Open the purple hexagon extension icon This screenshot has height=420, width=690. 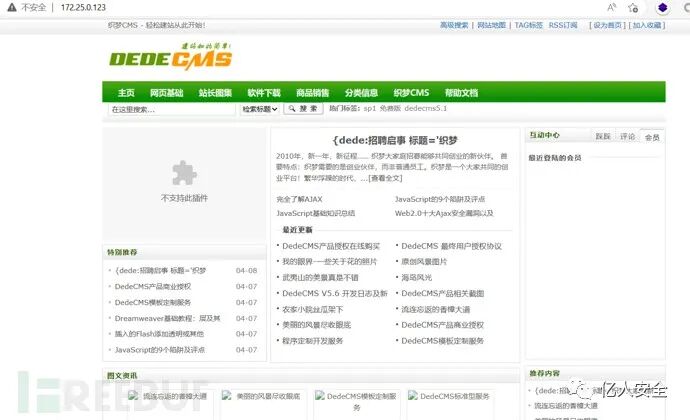coord(663,7)
